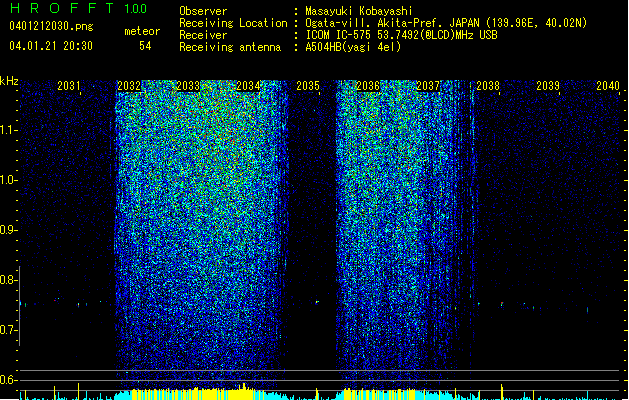Image resolution: width=629 pixels, height=400 pixels.
Task: Click the 2031 time marker
Action: click(x=69, y=86)
